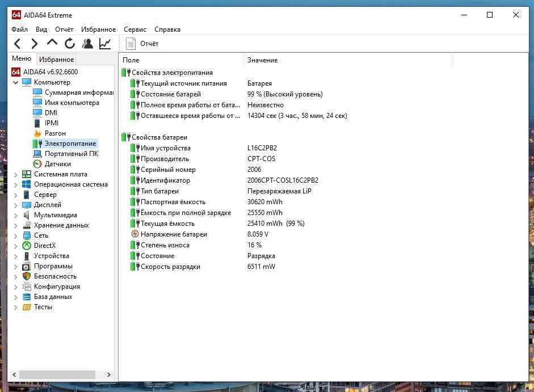Click the Хранение данных disk icon

pyautogui.click(x=27, y=225)
